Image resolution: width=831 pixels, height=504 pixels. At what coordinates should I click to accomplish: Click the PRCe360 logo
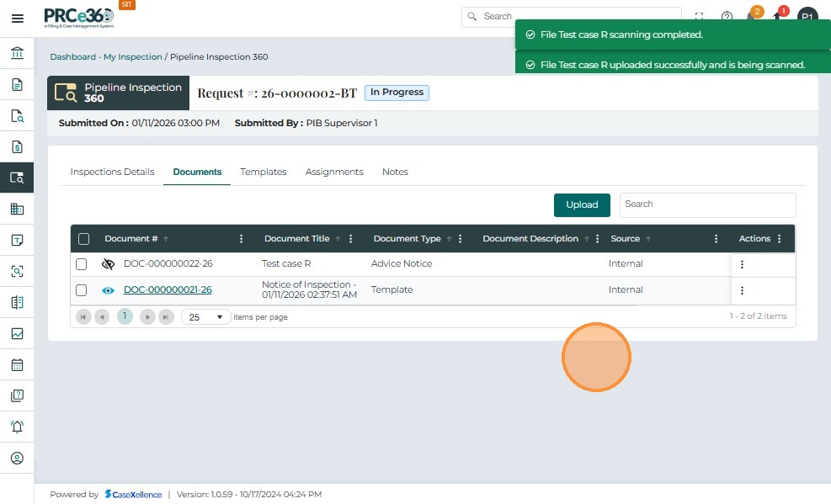(79, 18)
